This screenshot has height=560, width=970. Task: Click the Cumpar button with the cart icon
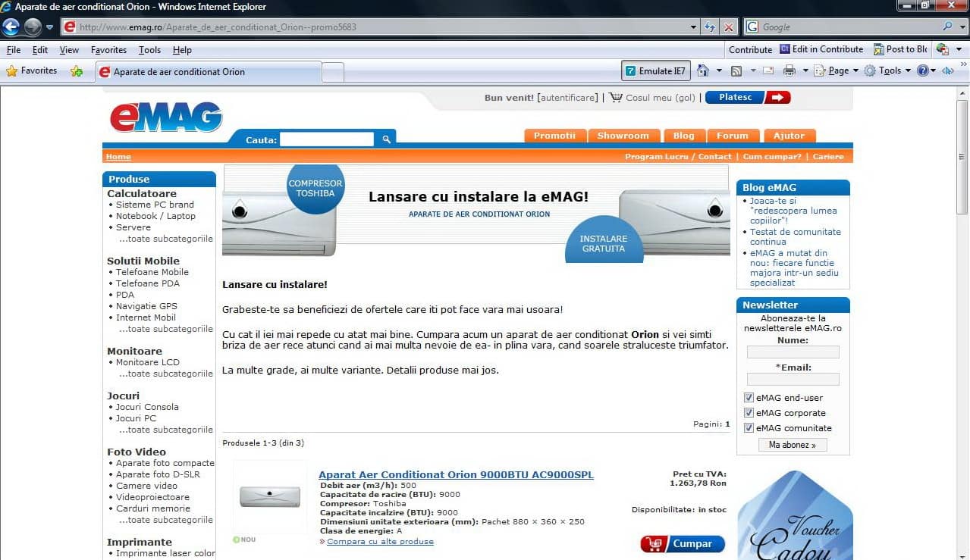pos(683,543)
